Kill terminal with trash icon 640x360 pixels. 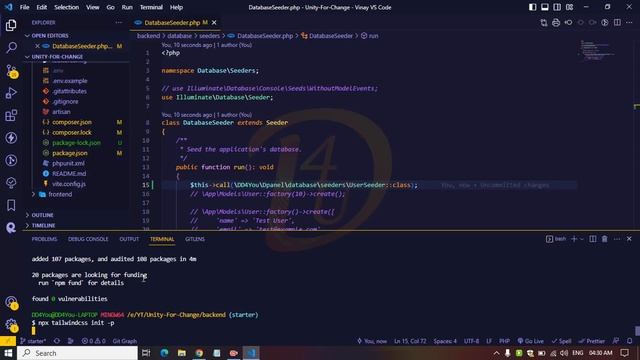pyautogui.click(x=604, y=239)
